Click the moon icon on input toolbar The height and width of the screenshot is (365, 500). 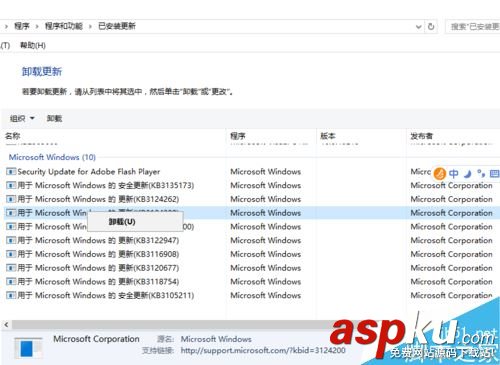[468, 174]
